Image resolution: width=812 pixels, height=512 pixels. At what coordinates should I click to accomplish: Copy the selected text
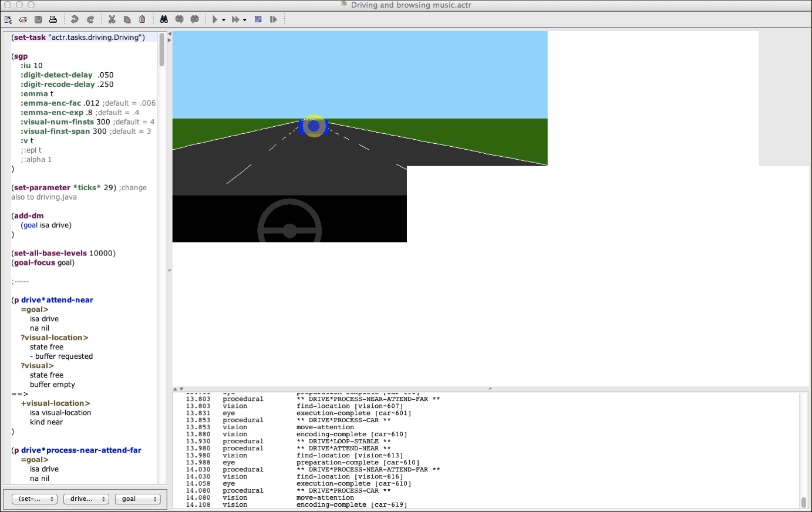(127, 19)
